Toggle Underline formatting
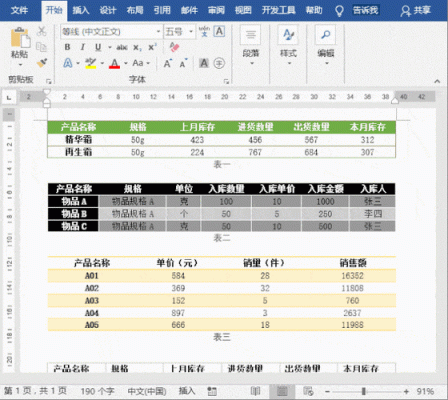The image size is (448, 400). pyautogui.click(x=98, y=47)
